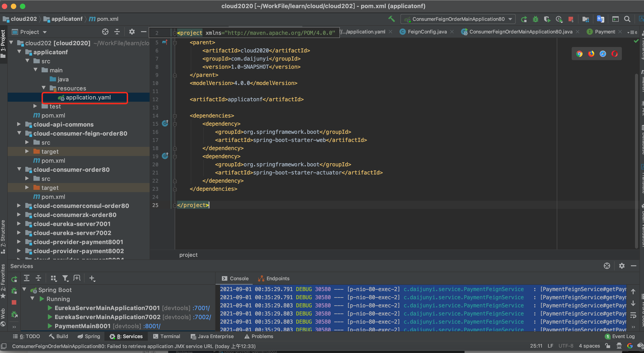Click the locate target icon in the Project panel
The width and height of the screenshot is (644, 353).
[x=105, y=32]
